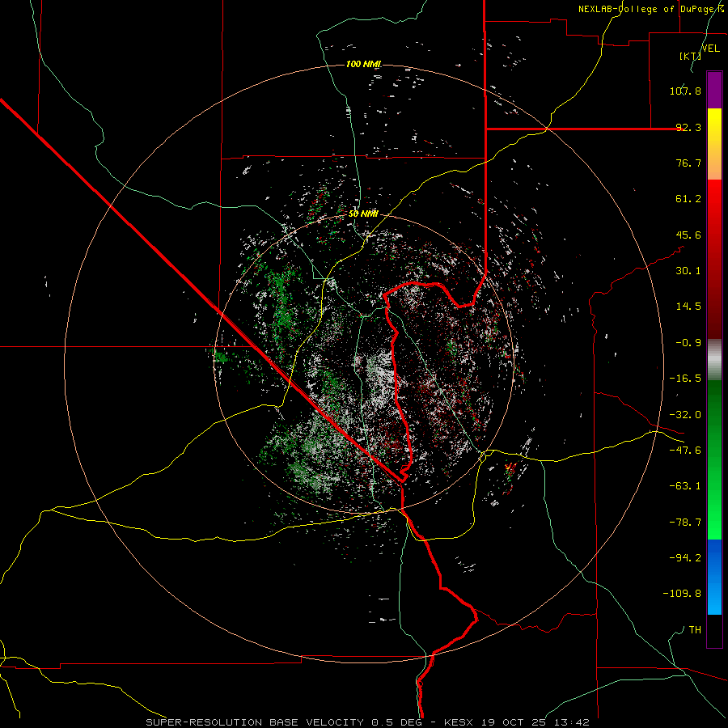Click the -78.7 legend value
Screen dimensions: 728x728
click(x=685, y=523)
